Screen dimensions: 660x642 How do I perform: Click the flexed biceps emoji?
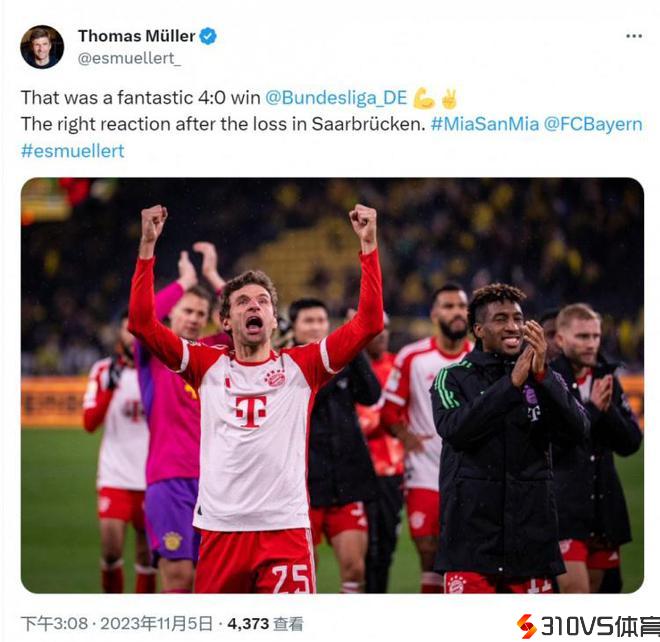(424, 98)
